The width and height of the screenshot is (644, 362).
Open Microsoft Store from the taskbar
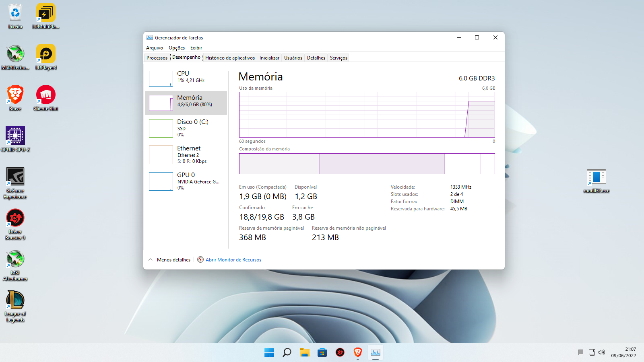click(322, 353)
